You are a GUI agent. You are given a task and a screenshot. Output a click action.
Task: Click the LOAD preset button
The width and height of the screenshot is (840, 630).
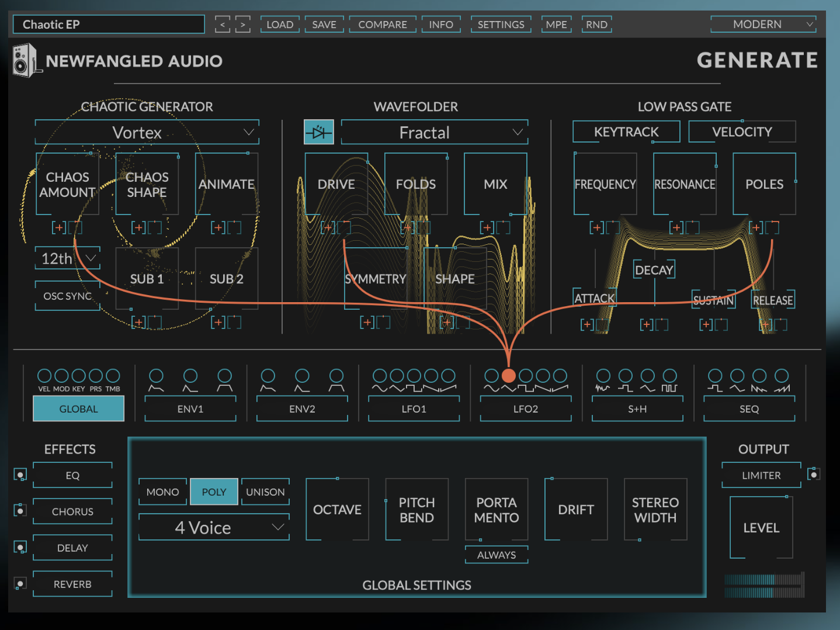pos(280,24)
